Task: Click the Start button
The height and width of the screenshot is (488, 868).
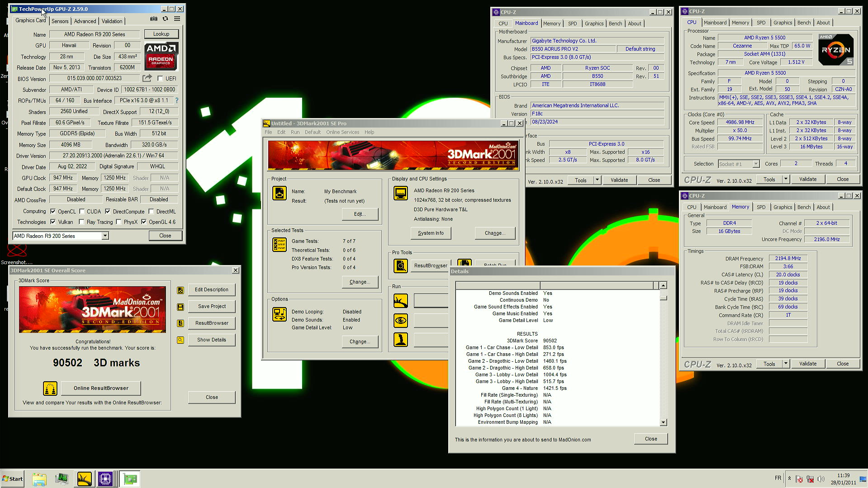Action: pyautogui.click(x=13, y=479)
